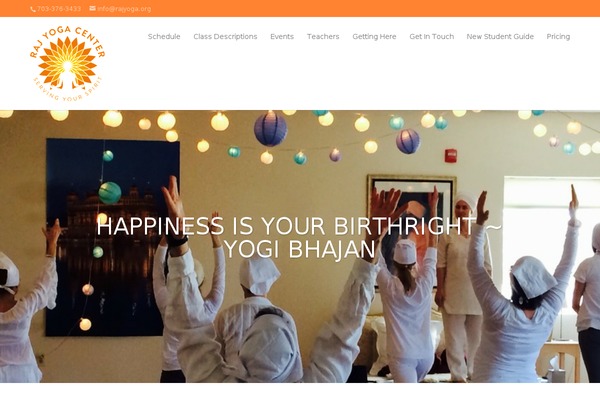Call the 703-376-3433 phone number
The width and height of the screenshot is (600, 400).
(59, 9)
